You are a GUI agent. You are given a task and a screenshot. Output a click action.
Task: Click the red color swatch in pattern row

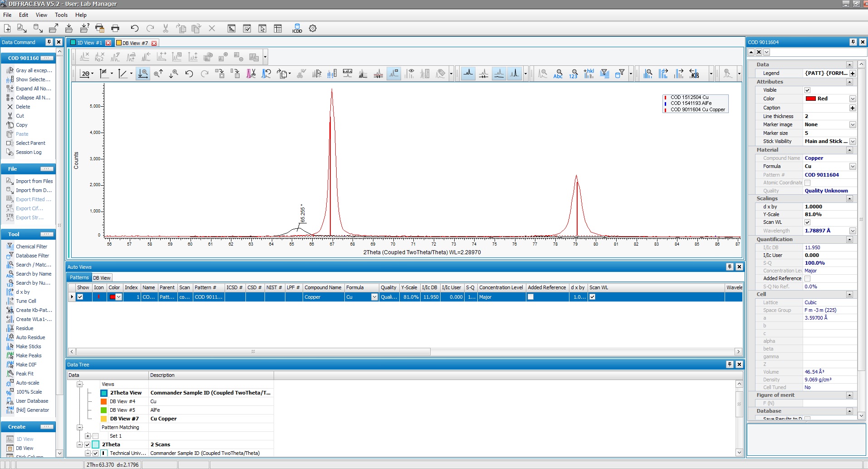pos(113,297)
